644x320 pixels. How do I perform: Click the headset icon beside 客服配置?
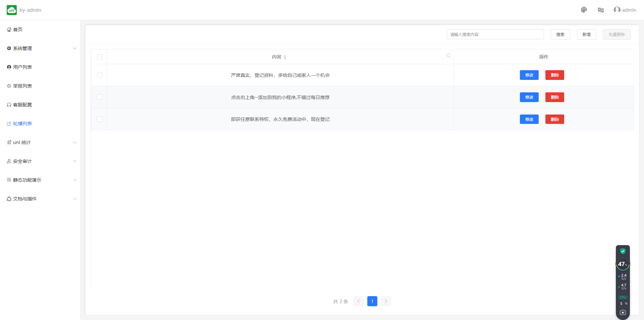click(x=9, y=105)
